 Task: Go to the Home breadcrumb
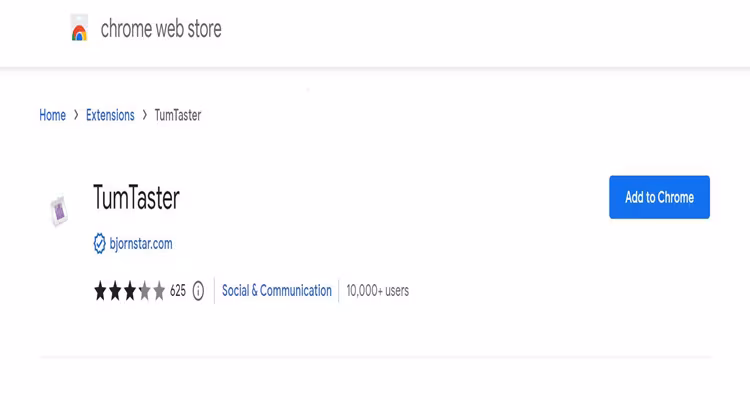click(x=52, y=115)
